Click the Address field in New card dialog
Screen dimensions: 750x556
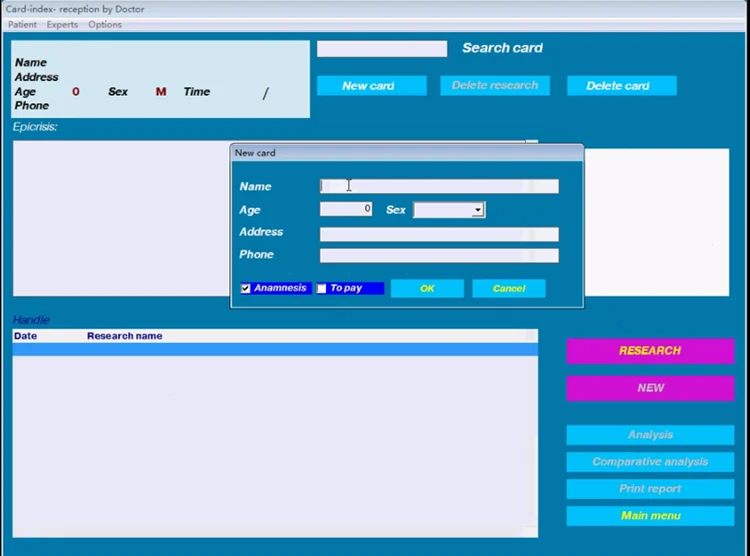click(439, 234)
